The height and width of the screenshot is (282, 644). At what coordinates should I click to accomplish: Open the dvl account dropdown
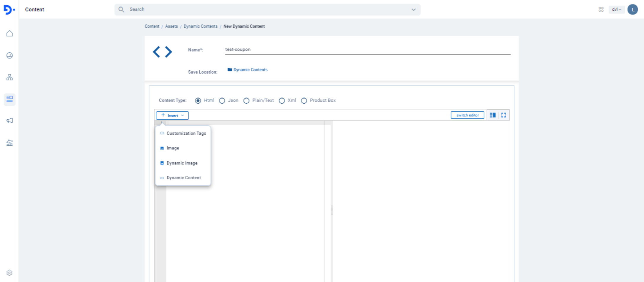click(x=616, y=9)
